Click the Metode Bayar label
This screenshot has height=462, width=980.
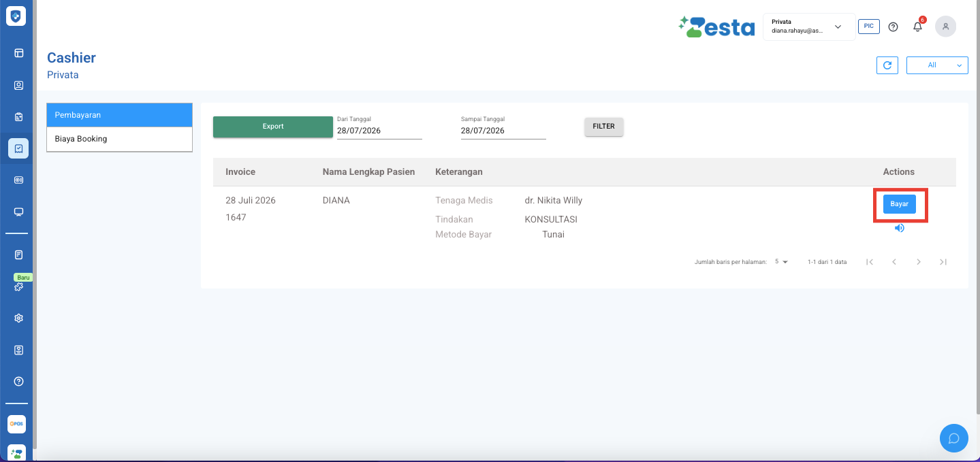point(464,235)
